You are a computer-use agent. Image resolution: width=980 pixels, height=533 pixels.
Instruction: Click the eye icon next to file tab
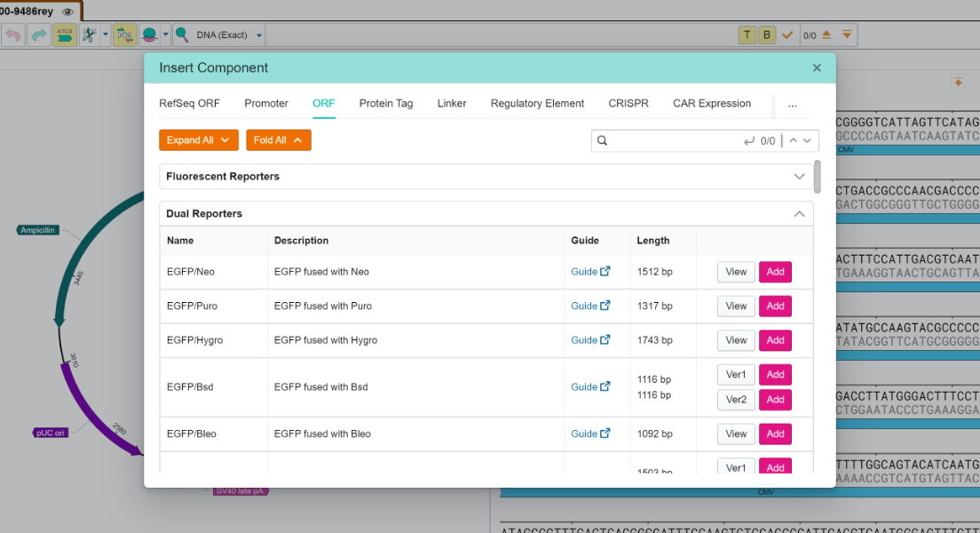coord(67,12)
